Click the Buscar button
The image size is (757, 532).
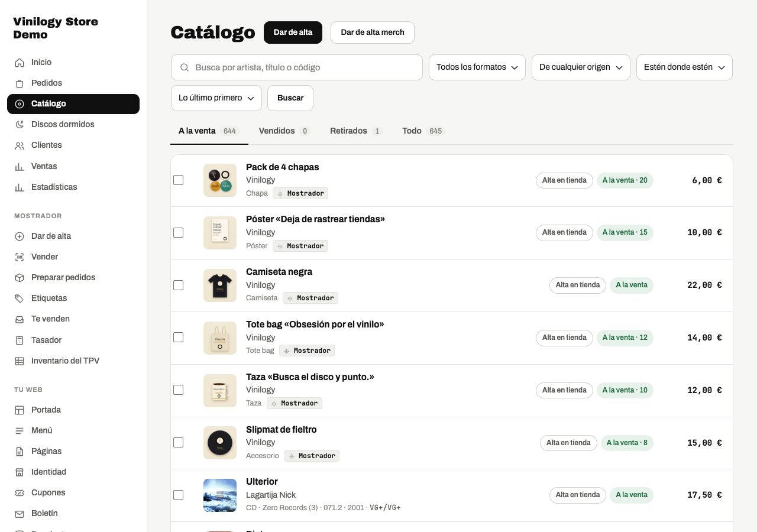[290, 98]
